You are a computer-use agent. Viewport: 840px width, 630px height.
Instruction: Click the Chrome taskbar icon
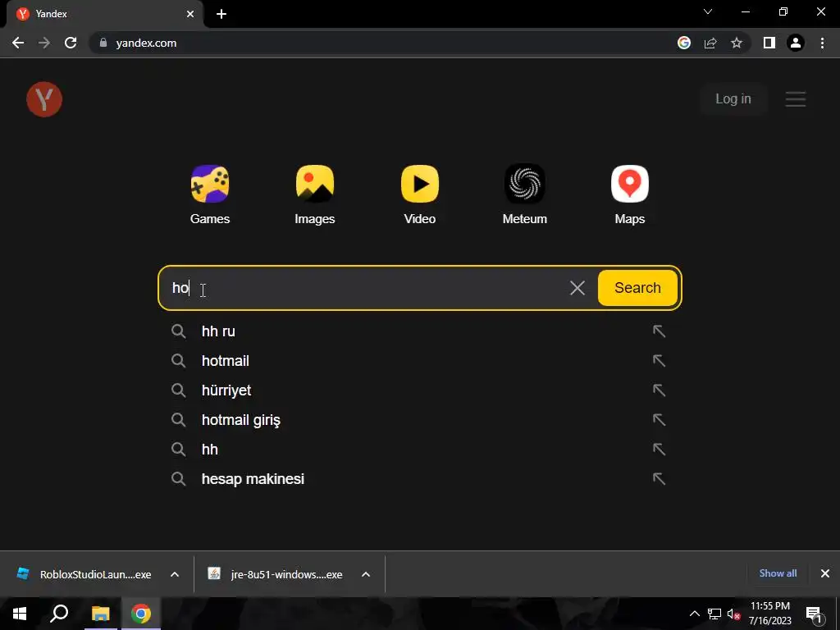(x=141, y=614)
